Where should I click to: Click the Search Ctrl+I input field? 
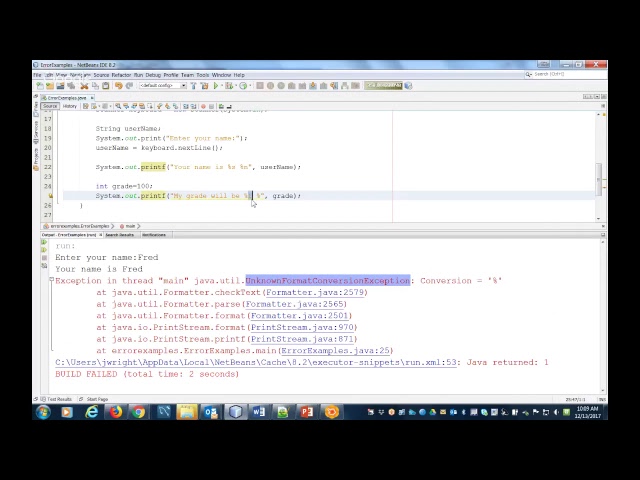(565, 74)
